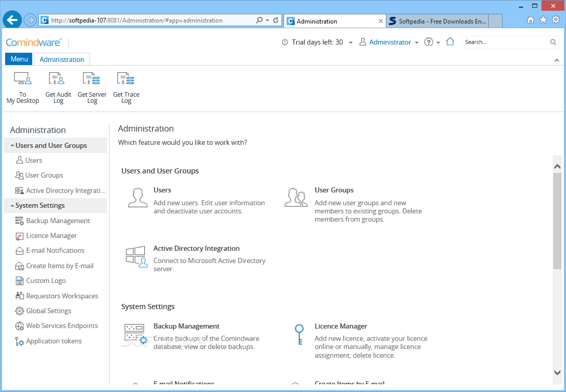Click the browser forward arrow
566x392 pixels.
(30, 20)
